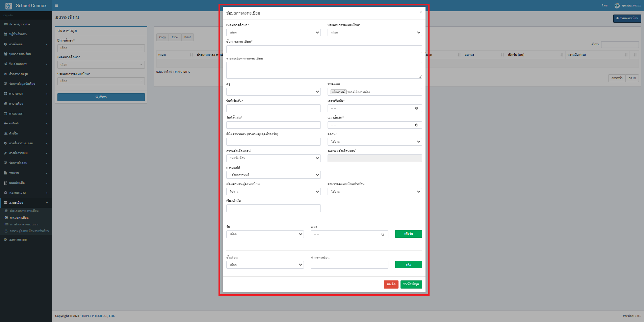Sort table by เทอม column sort icon
Viewport: 644px width, 322px height.
coord(191,55)
